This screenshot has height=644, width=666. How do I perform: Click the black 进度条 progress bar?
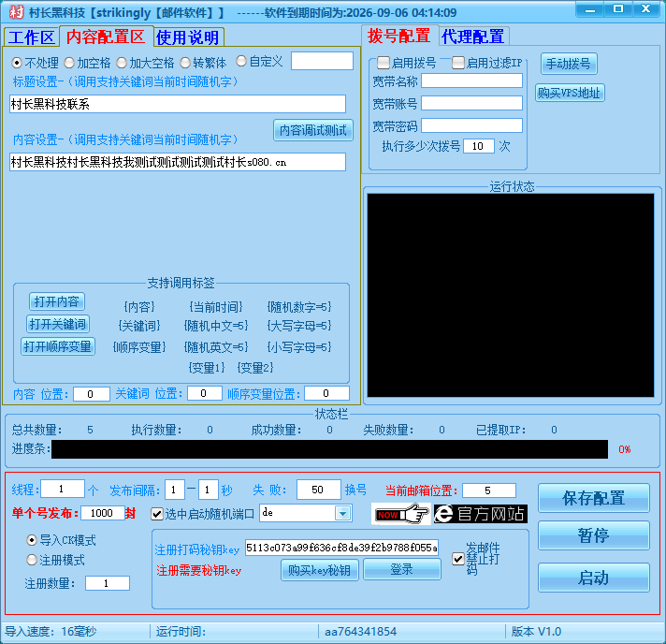329,449
